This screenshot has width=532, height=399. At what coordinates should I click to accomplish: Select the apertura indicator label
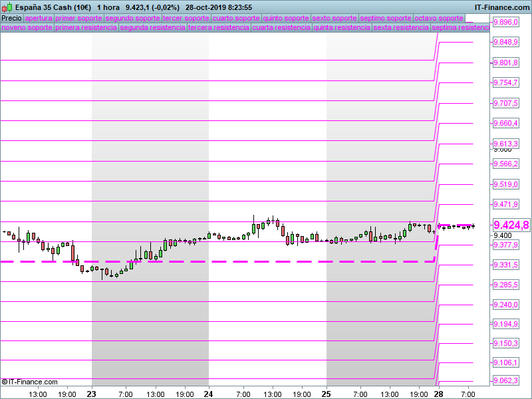point(39,19)
